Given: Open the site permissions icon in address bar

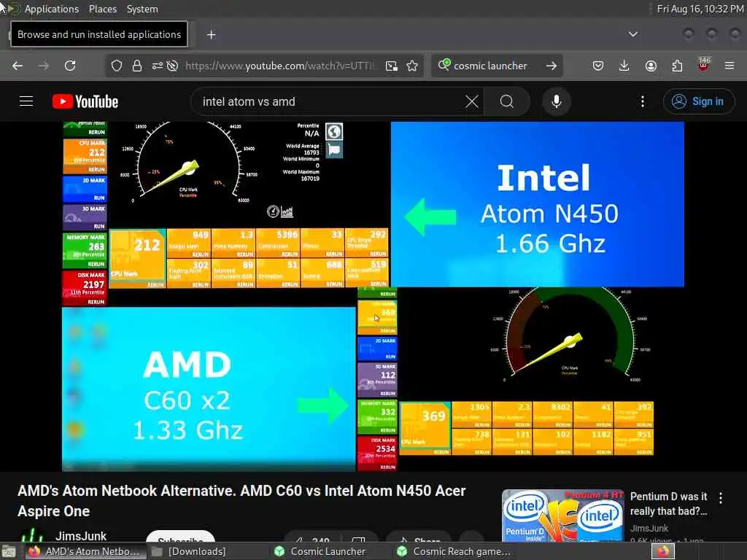Looking at the screenshot, I should [158, 66].
